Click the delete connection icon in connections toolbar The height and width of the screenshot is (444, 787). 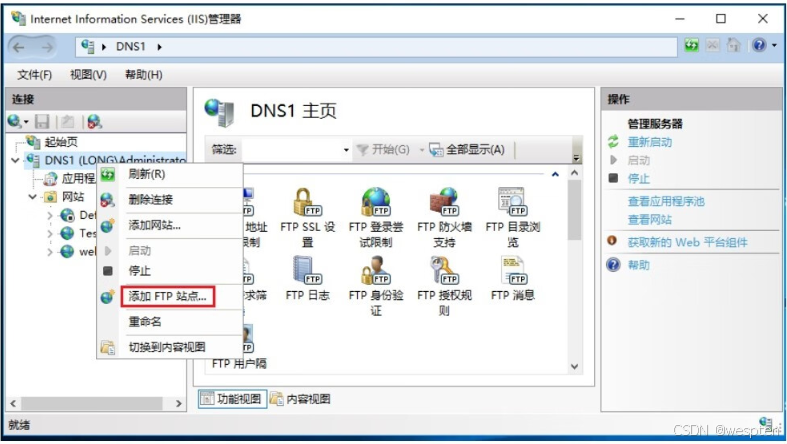(x=94, y=121)
